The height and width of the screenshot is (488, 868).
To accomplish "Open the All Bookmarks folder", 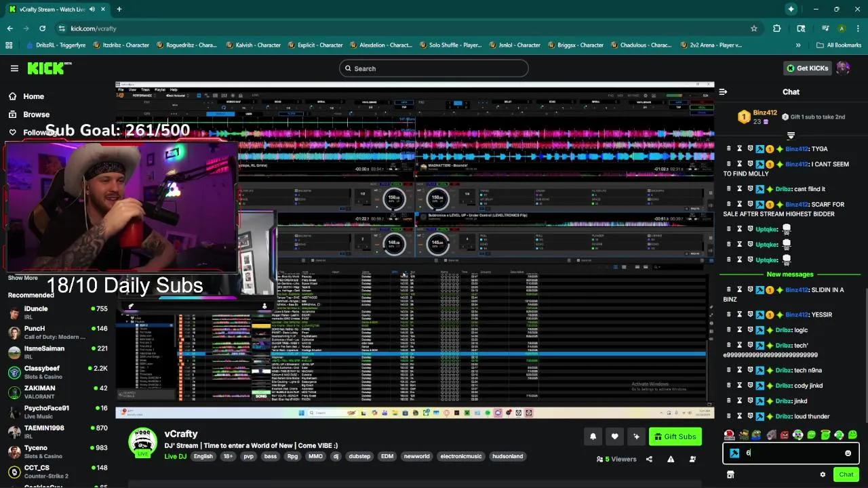I will 838,45.
